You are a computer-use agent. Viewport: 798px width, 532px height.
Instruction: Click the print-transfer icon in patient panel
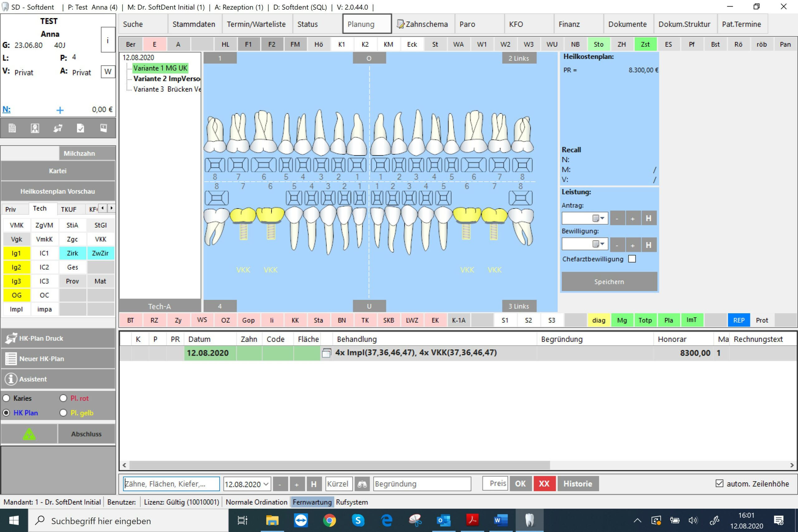[58, 128]
